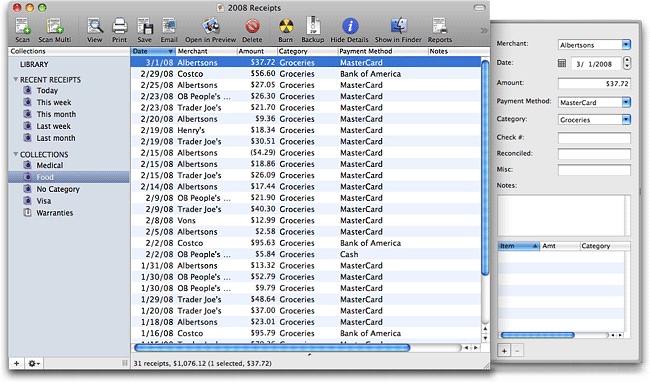Click the Amount field showing $37.72
The image size is (650, 383).
(594, 83)
